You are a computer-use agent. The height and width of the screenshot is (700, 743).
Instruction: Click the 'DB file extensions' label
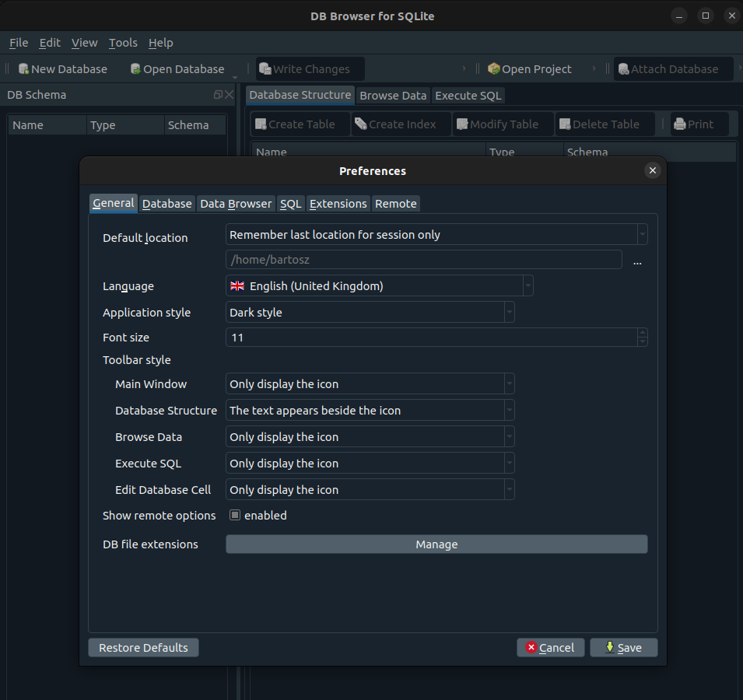coord(150,544)
